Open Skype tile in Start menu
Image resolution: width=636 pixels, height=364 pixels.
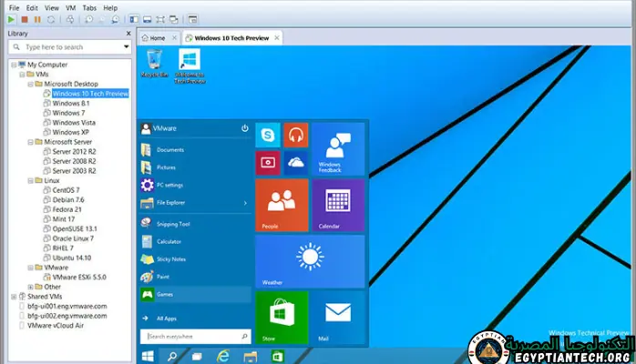pos(268,136)
